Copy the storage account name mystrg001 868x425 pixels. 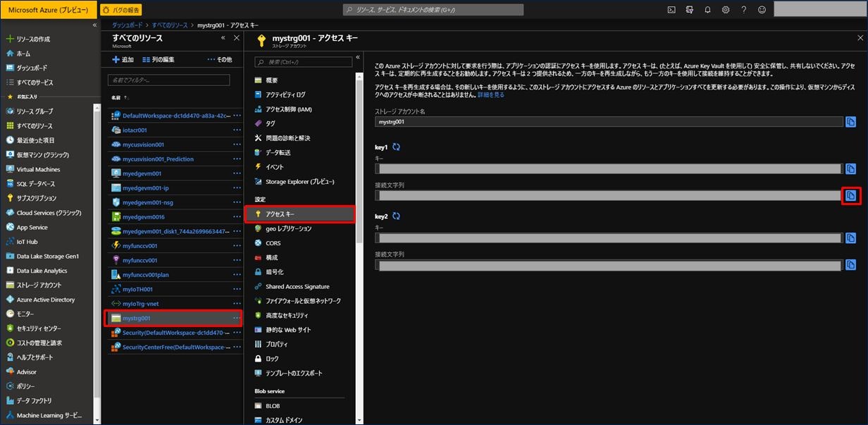[850, 121]
